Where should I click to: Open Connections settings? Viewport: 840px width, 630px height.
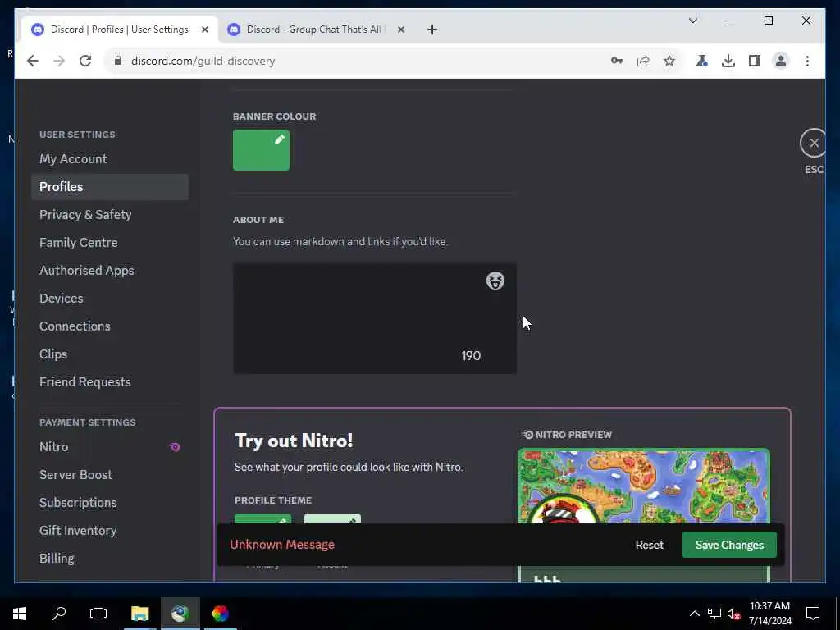point(110,326)
